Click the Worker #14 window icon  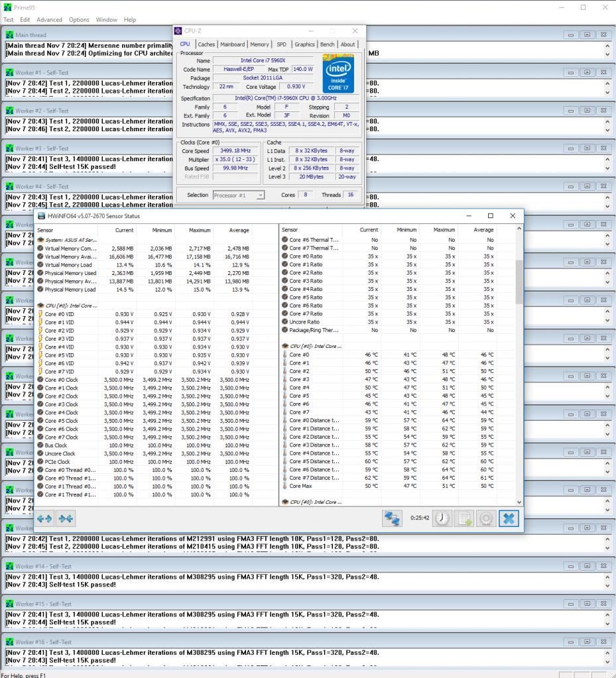(x=9, y=566)
